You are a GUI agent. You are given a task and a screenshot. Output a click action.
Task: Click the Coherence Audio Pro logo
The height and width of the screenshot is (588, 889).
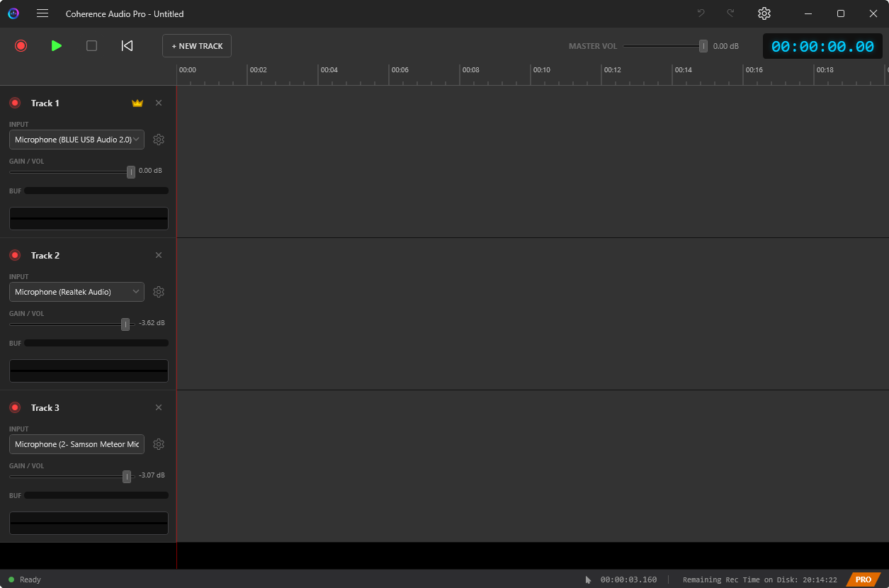point(13,13)
